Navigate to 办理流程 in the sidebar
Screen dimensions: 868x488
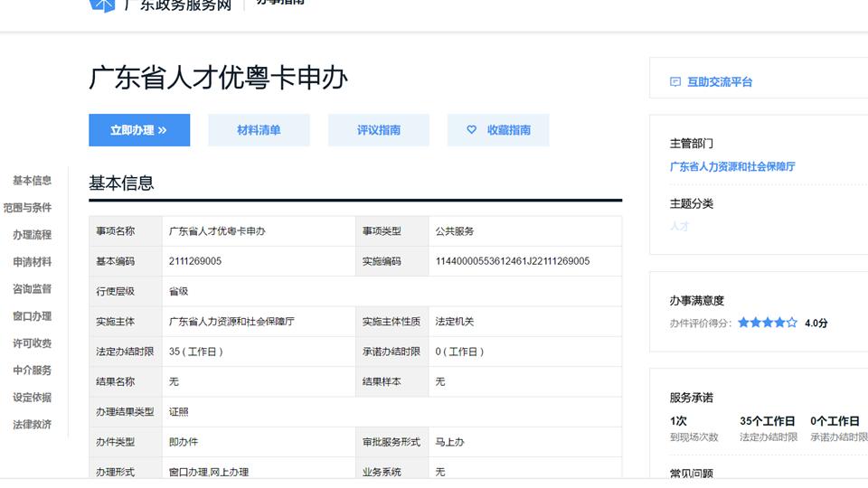click(33, 235)
